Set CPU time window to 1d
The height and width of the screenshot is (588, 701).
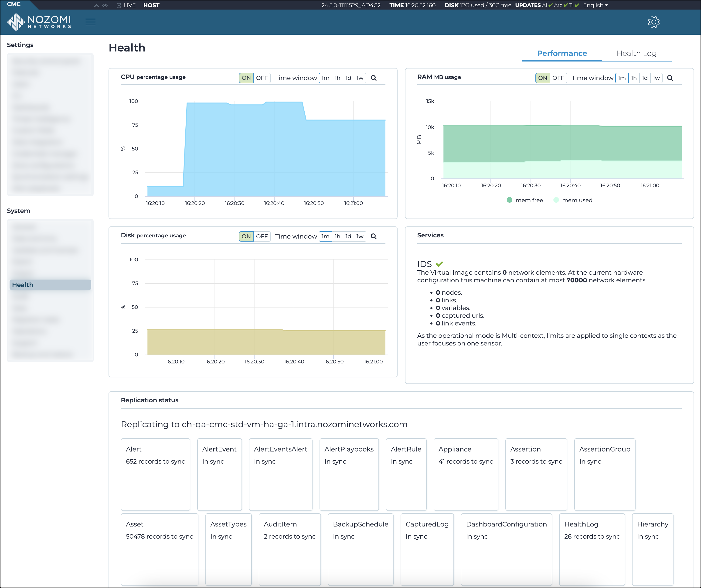(348, 78)
